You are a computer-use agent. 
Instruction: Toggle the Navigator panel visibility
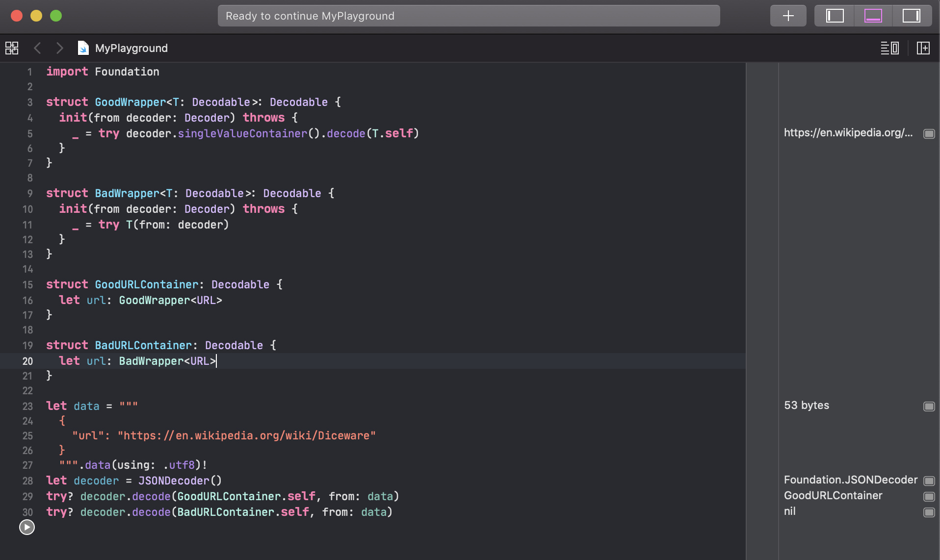tap(834, 15)
